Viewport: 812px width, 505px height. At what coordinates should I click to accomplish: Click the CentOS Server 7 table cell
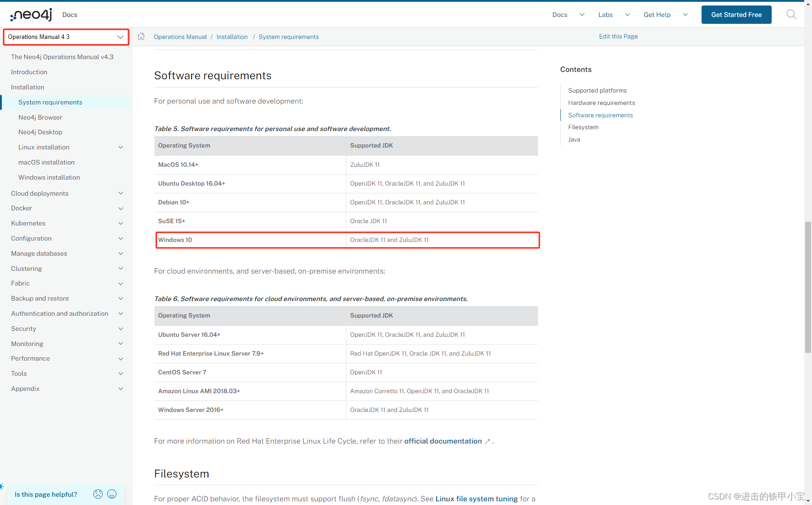(250, 372)
